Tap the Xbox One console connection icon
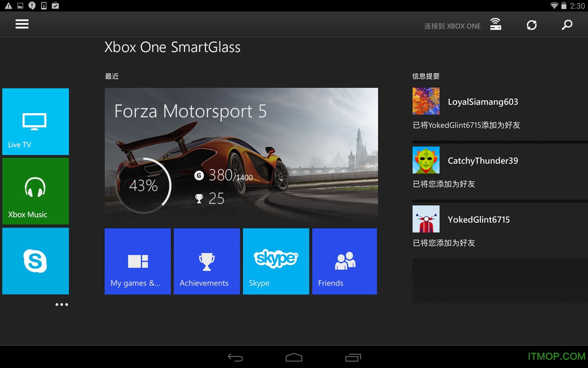This screenshot has height=368, width=588. coord(495,24)
